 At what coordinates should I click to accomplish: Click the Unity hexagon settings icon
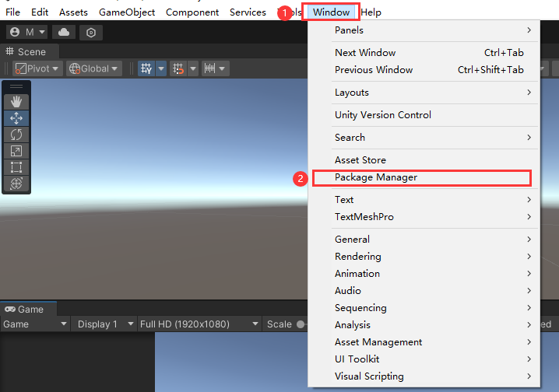[91, 33]
